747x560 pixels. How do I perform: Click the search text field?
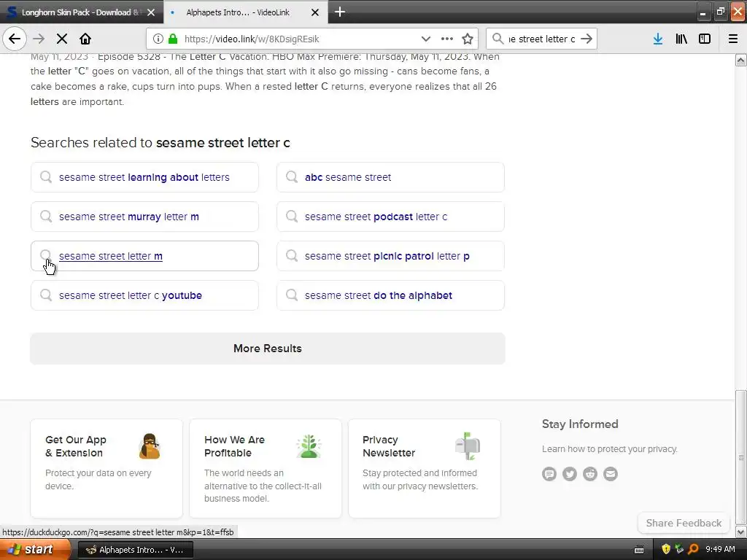point(542,39)
